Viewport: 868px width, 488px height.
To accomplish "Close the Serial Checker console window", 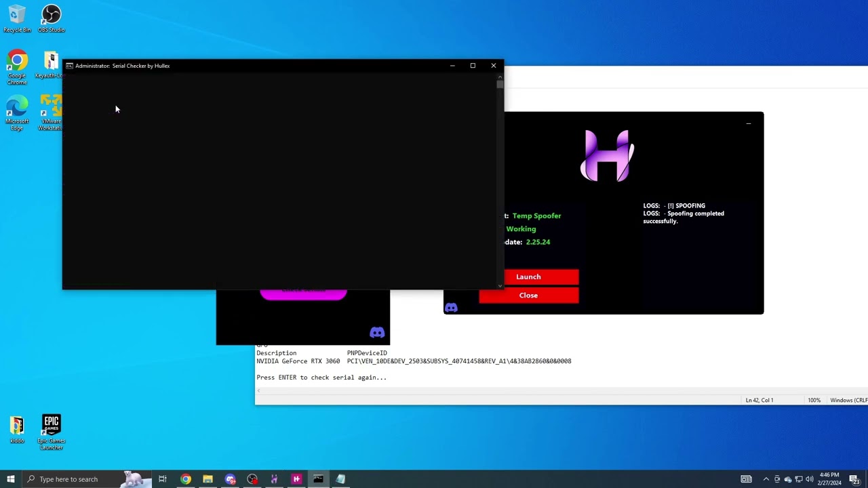I will [x=494, y=66].
